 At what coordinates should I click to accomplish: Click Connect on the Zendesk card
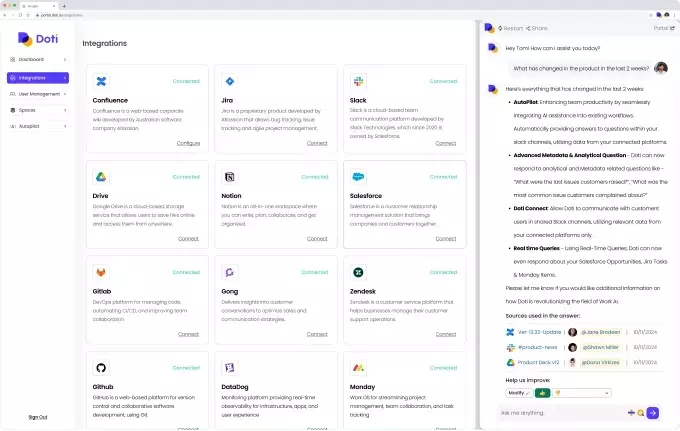[446, 334]
